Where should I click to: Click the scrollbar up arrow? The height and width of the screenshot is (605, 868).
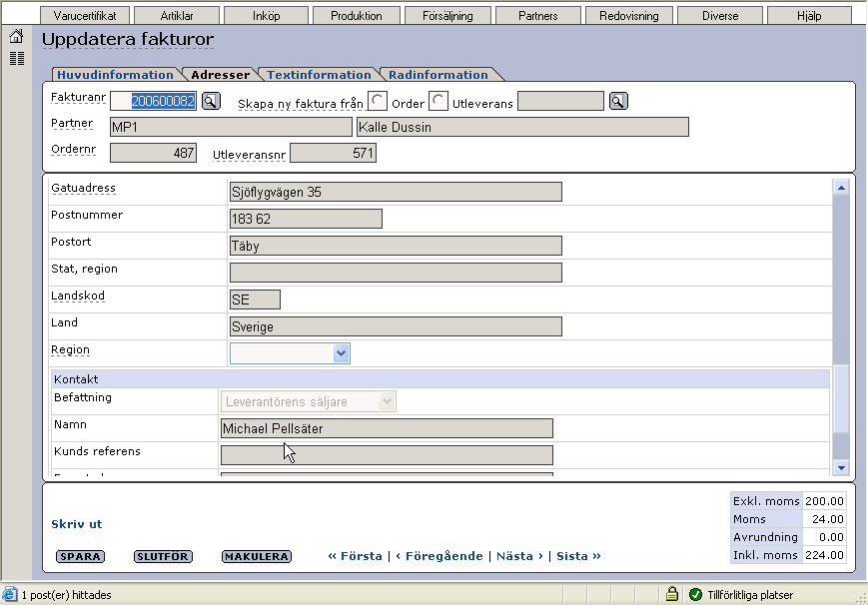[x=841, y=187]
